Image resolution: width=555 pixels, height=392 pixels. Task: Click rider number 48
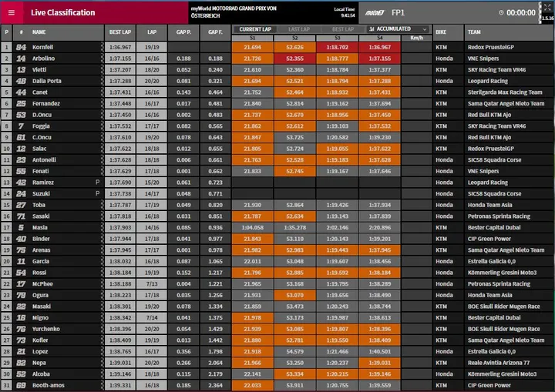coord(21,81)
